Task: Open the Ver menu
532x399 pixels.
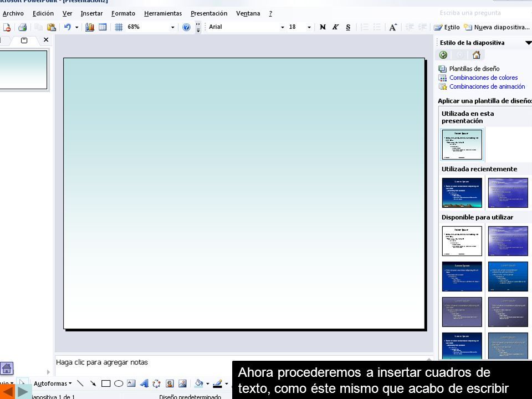Action: click(x=67, y=13)
